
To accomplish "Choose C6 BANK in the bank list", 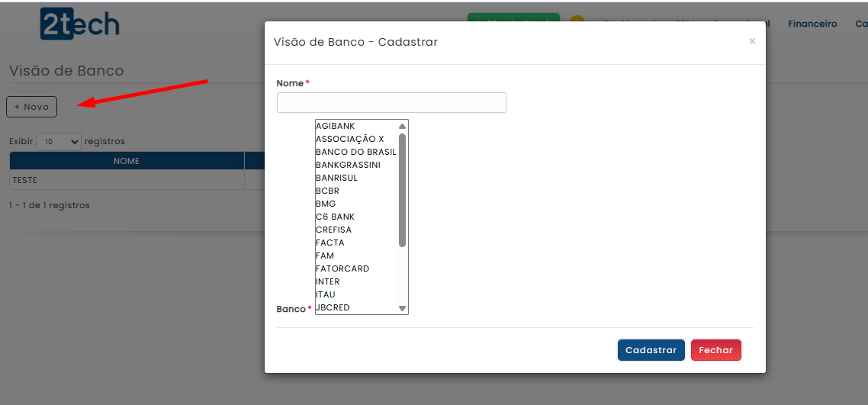I will point(335,217).
